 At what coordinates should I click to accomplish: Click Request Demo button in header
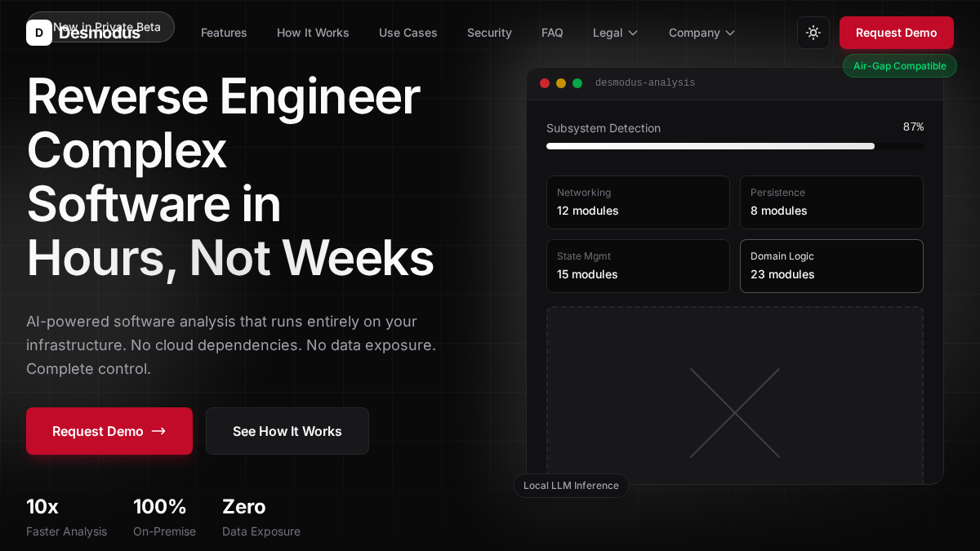click(897, 33)
